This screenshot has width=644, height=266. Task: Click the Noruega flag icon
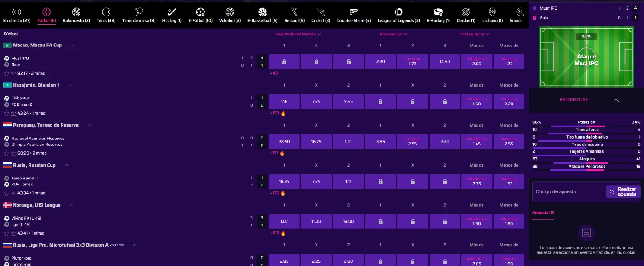coord(7,205)
